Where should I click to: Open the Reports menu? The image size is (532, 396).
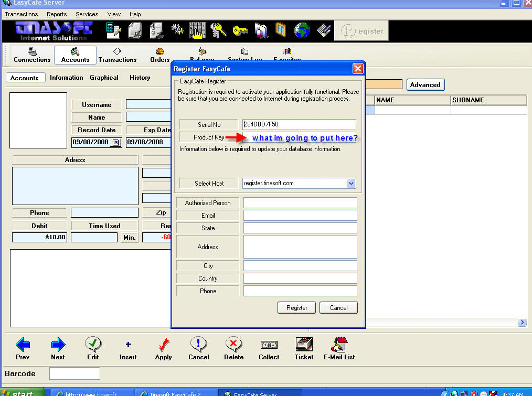coord(57,14)
